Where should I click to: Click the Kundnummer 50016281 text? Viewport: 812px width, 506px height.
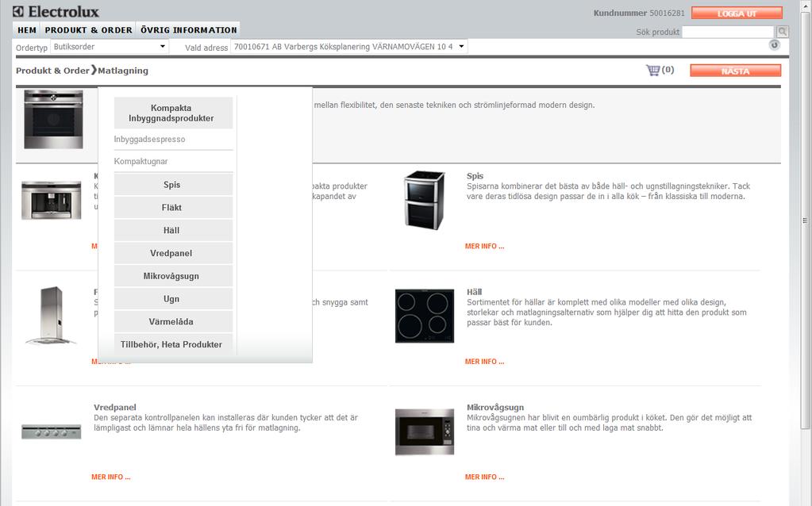pyautogui.click(x=639, y=13)
